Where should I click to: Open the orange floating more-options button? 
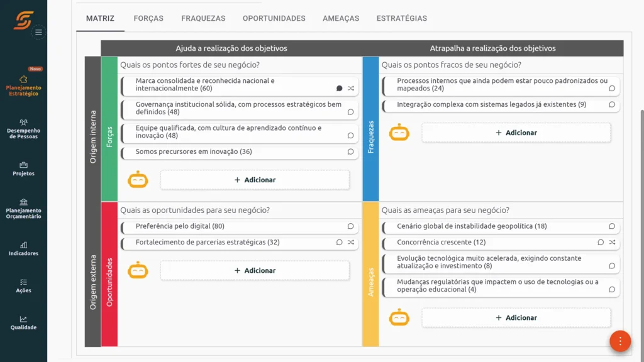(620, 341)
